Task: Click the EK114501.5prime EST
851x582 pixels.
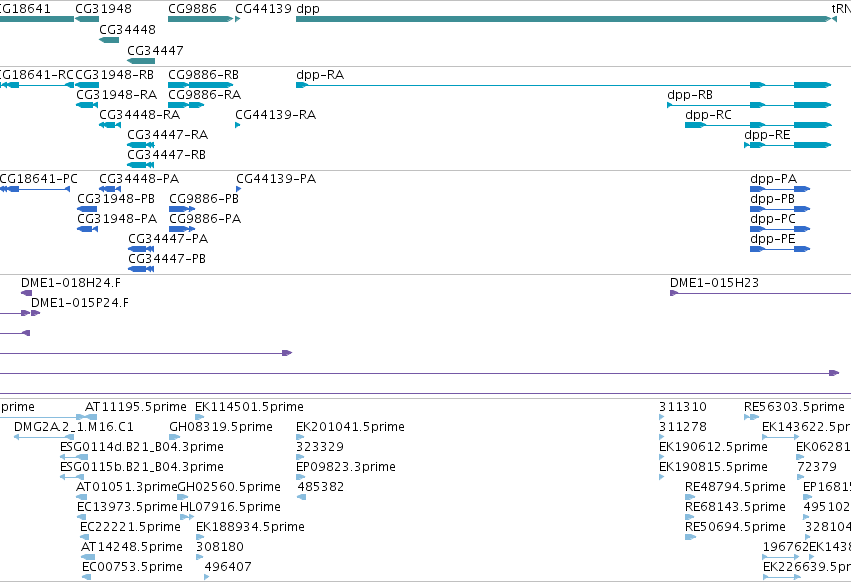Action: (199, 417)
